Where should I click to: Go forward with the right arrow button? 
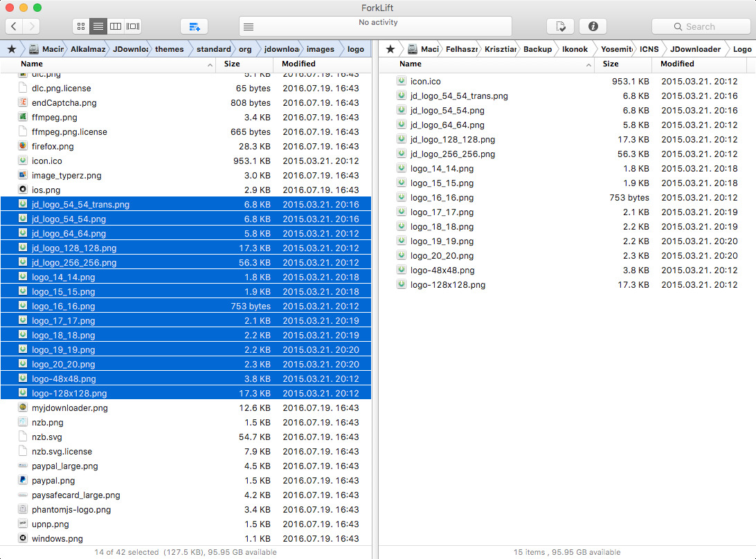coord(31,26)
